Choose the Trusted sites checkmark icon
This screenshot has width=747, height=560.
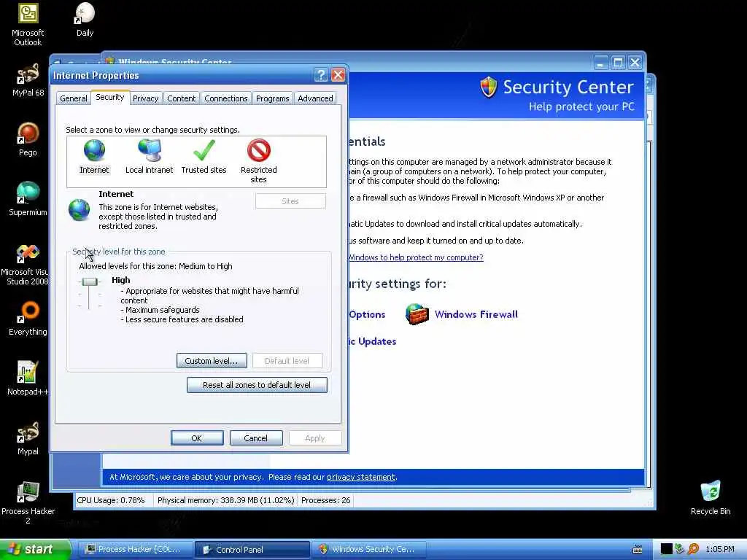click(x=204, y=150)
